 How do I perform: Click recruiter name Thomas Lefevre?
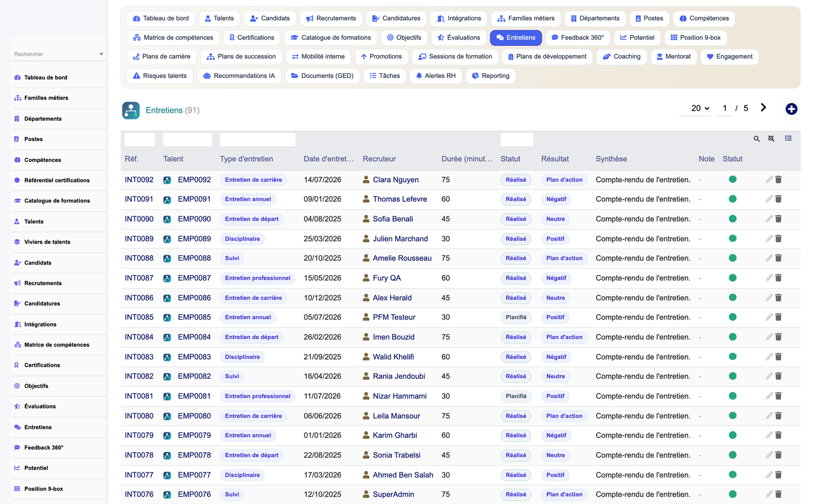(400, 199)
